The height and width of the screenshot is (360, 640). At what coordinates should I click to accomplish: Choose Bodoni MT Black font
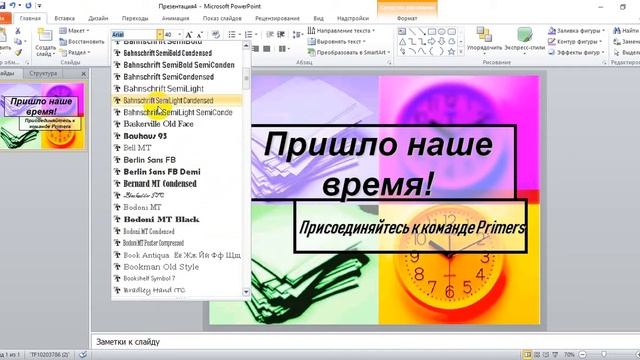click(177, 220)
